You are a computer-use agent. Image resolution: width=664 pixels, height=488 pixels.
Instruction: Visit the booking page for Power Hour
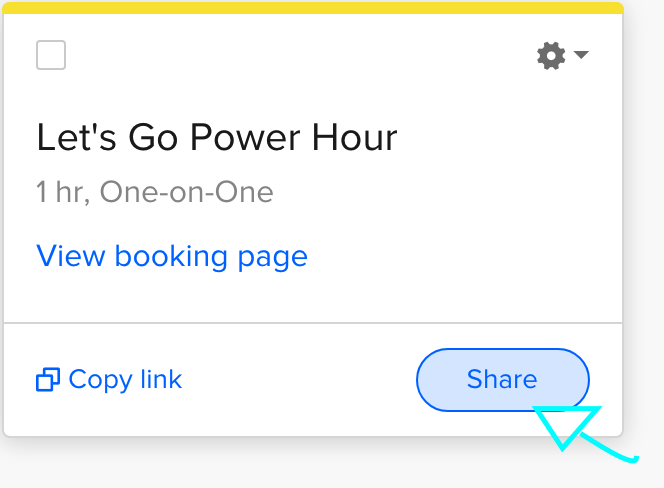[x=172, y=257]
